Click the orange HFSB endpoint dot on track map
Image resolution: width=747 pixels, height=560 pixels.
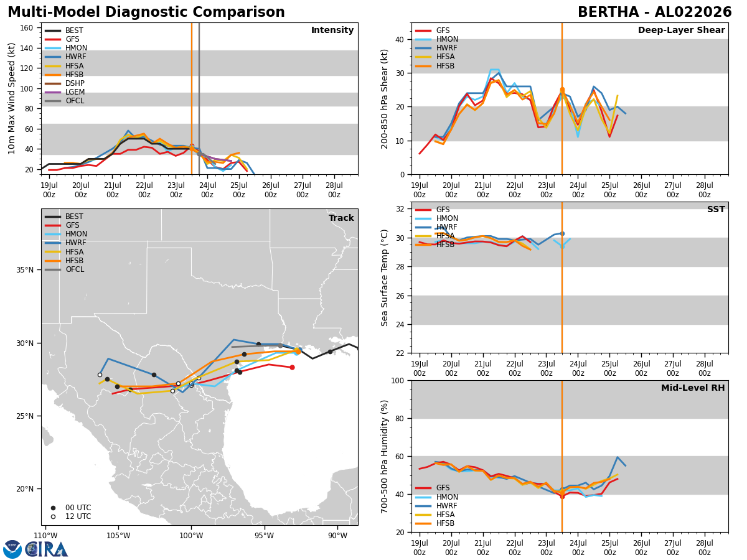point(298,352)
